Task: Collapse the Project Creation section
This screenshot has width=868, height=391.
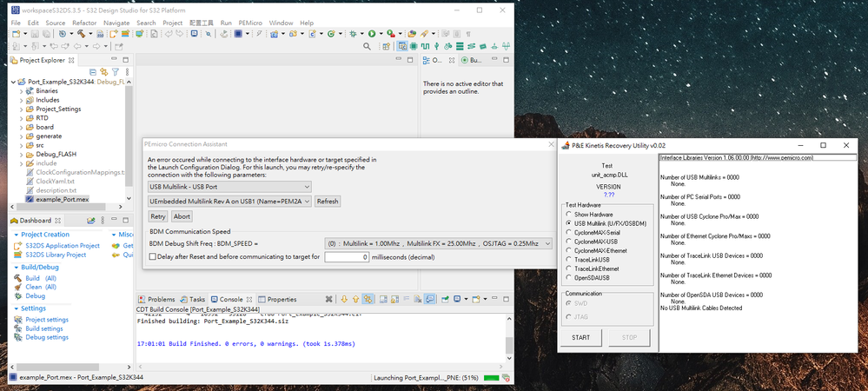Action: point(16,235)
